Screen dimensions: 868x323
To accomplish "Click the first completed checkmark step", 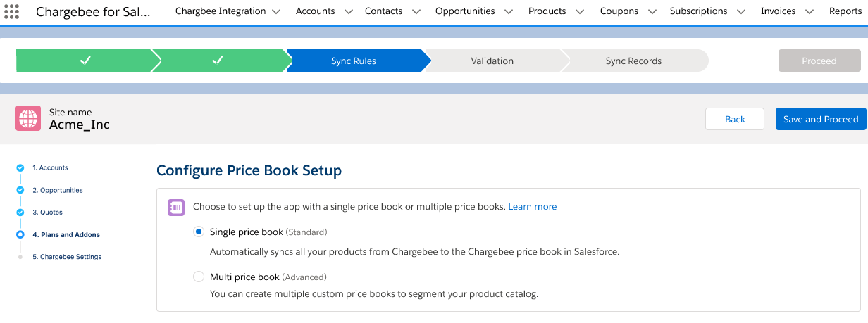I will [x=85, y=61].
